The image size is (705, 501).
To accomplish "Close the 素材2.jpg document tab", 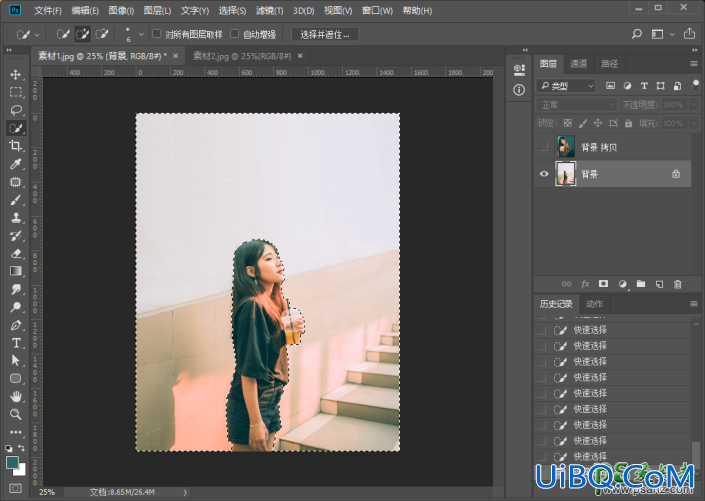I will pos(300,56).
